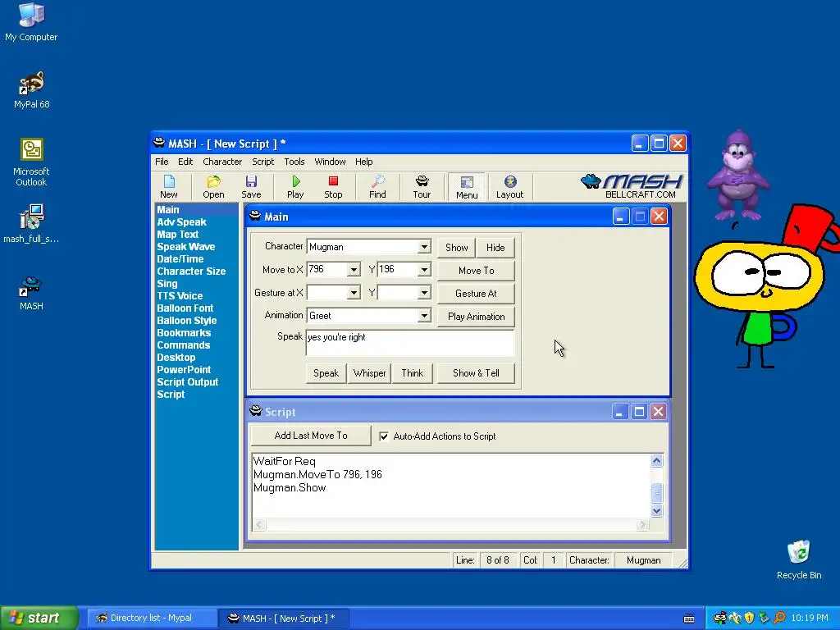
Task: Save the script using Save icon
Action: click(x=251, y=186)
